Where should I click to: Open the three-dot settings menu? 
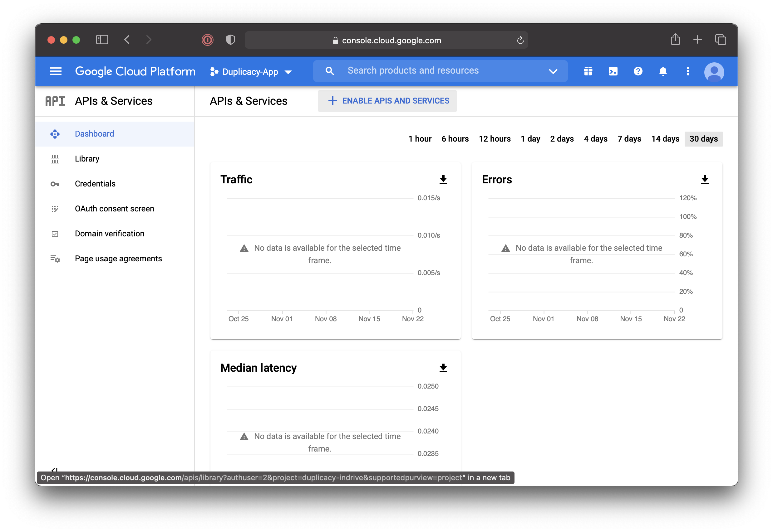pyautogui.click(x=688, y=71)
